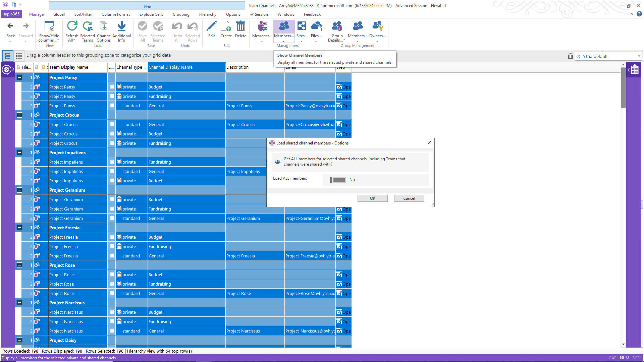
Task: Click the Forward navigation arrow
Action: click(x=26, y=26)
